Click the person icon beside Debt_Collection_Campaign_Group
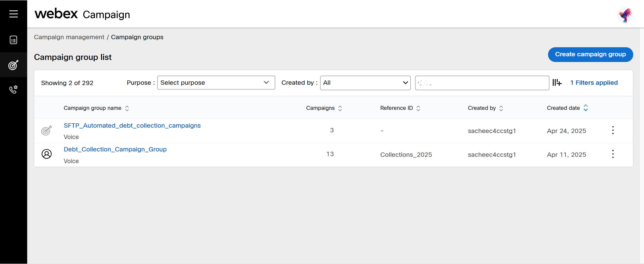 [47, 154]
